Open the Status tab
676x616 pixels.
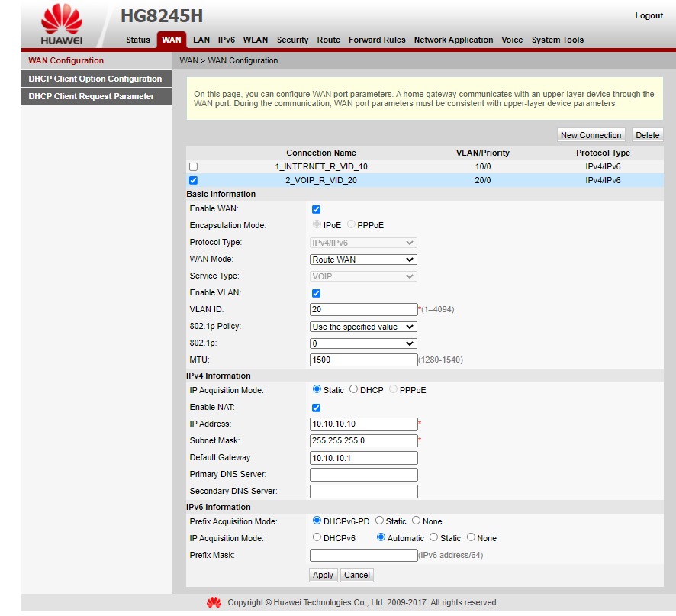point(138,40)
